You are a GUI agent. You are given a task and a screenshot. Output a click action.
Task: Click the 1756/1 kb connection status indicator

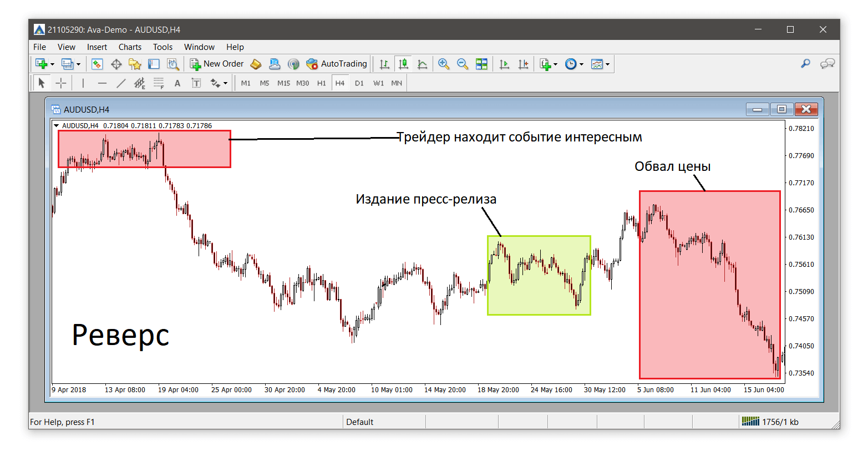pos(770,422)
